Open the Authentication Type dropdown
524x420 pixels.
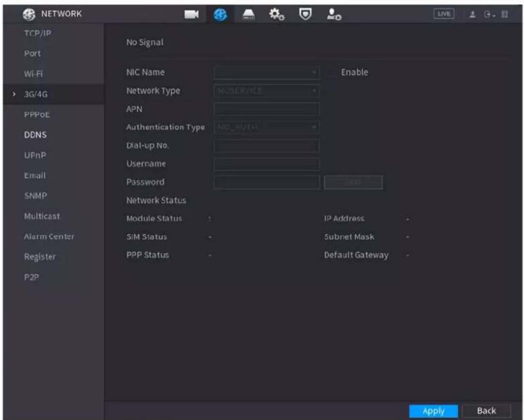(x=266, y=127)
